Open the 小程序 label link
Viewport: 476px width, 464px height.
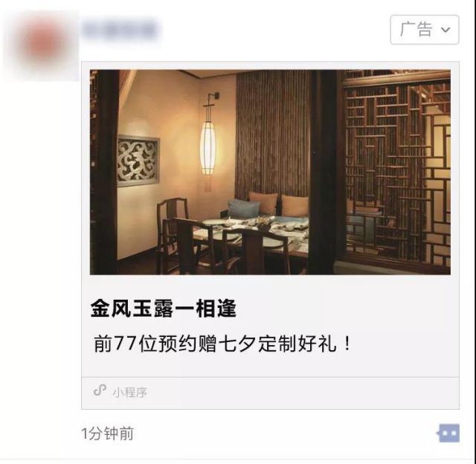click(x=130, y=393)
